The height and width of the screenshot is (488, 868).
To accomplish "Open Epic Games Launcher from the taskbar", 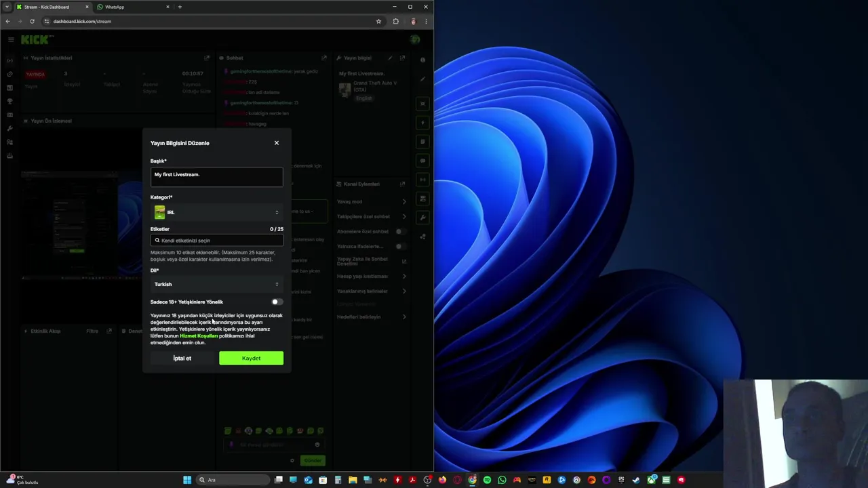I will [x=621, y=480].
